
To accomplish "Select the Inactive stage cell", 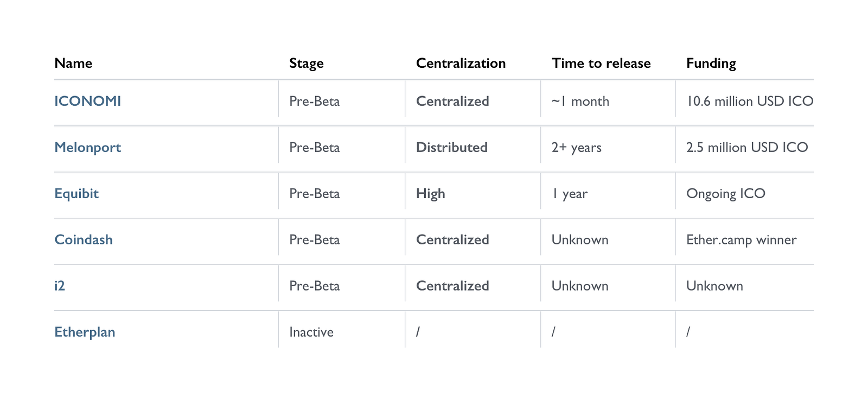I will 311,332.
